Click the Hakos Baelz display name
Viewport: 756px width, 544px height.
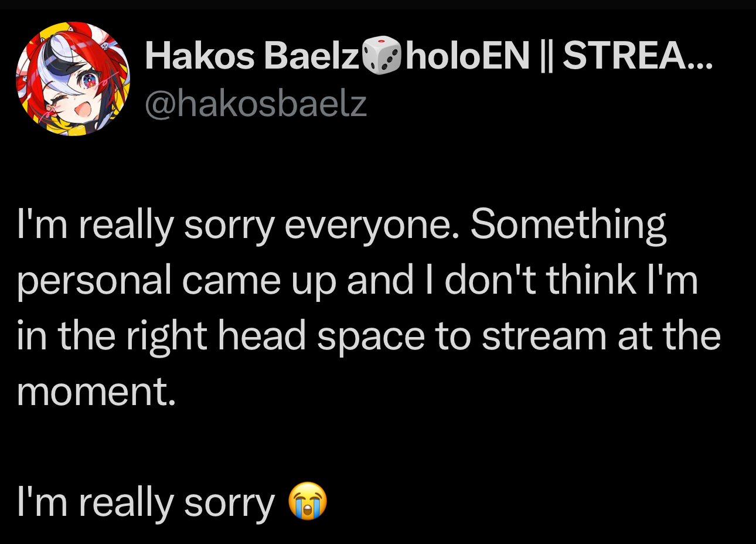[251, 56]
